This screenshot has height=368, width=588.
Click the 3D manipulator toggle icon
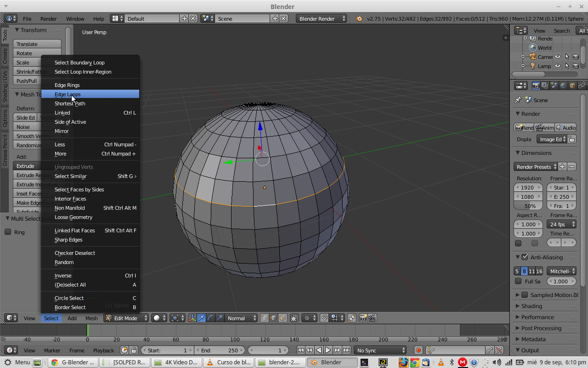192,318
